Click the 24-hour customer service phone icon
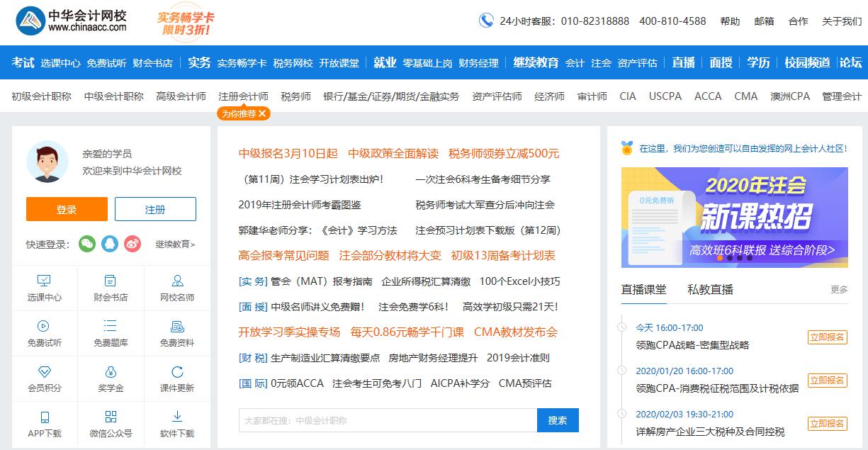Screen dimensions: 868x450 click(x=486, y=21)
